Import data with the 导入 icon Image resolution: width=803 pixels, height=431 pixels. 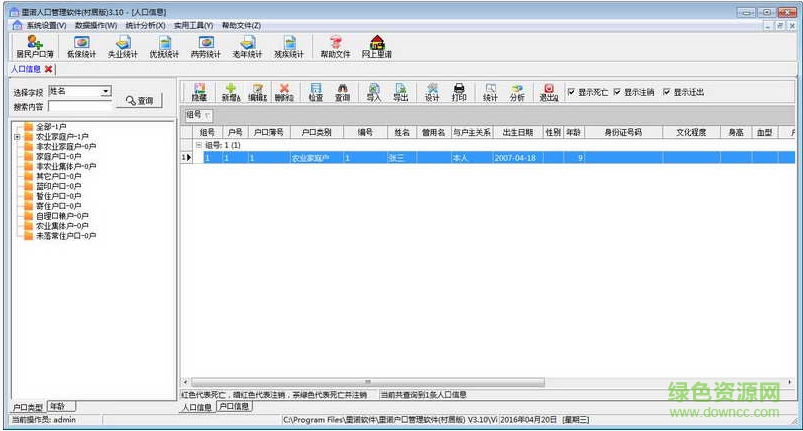pos(374,92)
